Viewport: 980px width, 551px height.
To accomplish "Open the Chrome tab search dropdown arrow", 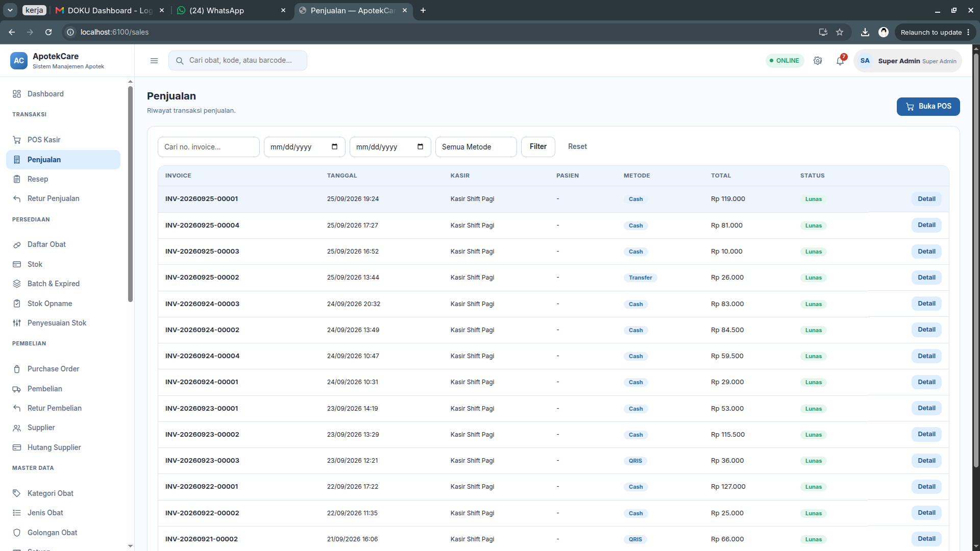I will (x=10, y=10).
